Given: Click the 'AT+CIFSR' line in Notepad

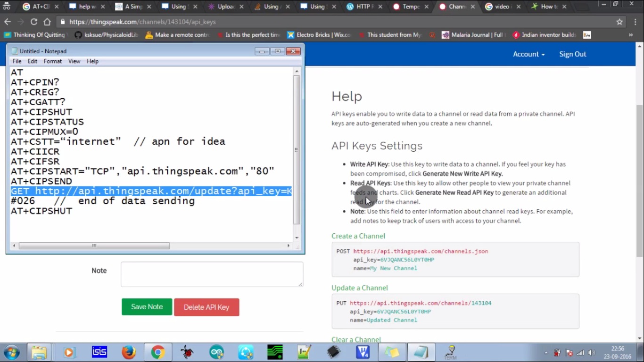Looking at the screenshot, I should coord(35,162).
